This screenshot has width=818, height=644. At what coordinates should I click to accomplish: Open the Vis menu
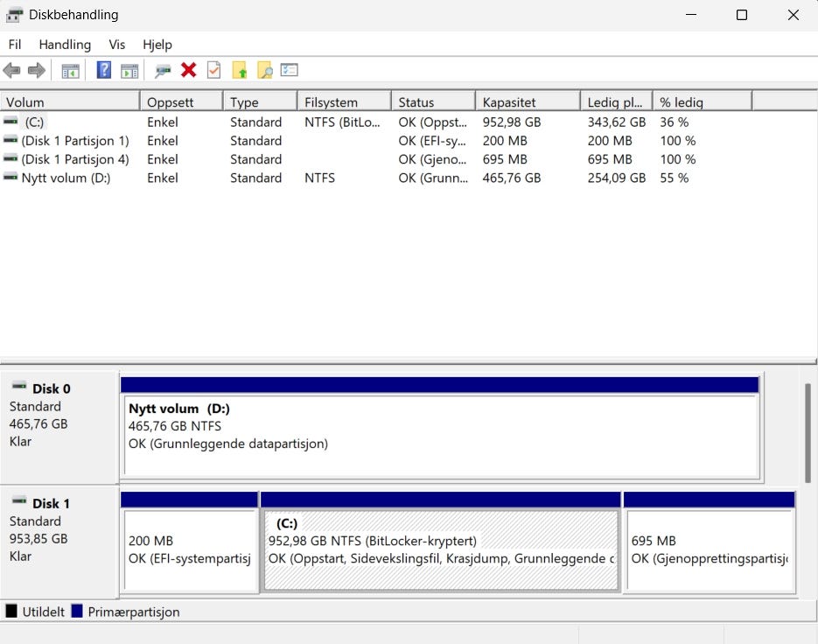[x=117, y=45]
